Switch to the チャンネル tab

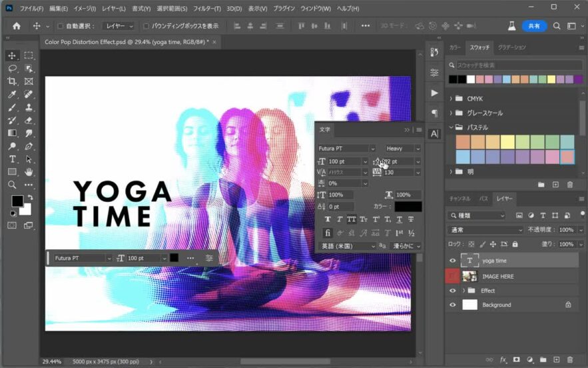459,199
